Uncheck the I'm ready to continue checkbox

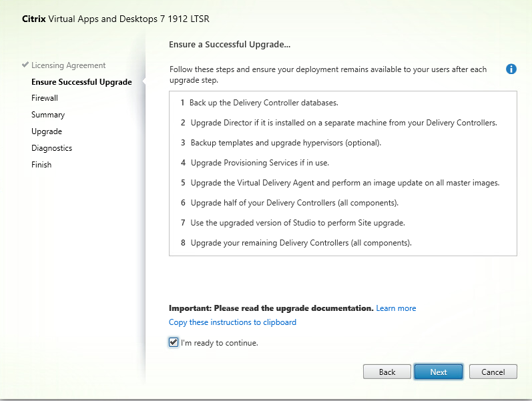(174, 342)
